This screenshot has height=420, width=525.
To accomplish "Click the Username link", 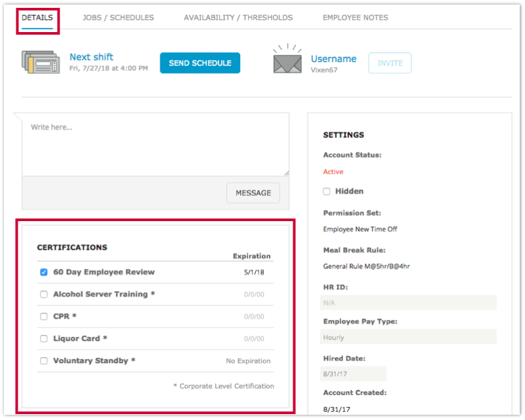I will point(333,59).
